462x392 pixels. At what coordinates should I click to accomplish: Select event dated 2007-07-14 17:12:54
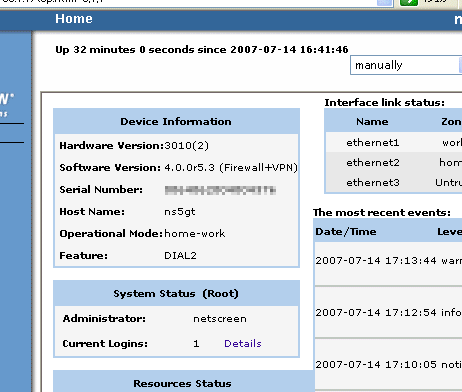(x=388, y=312)
